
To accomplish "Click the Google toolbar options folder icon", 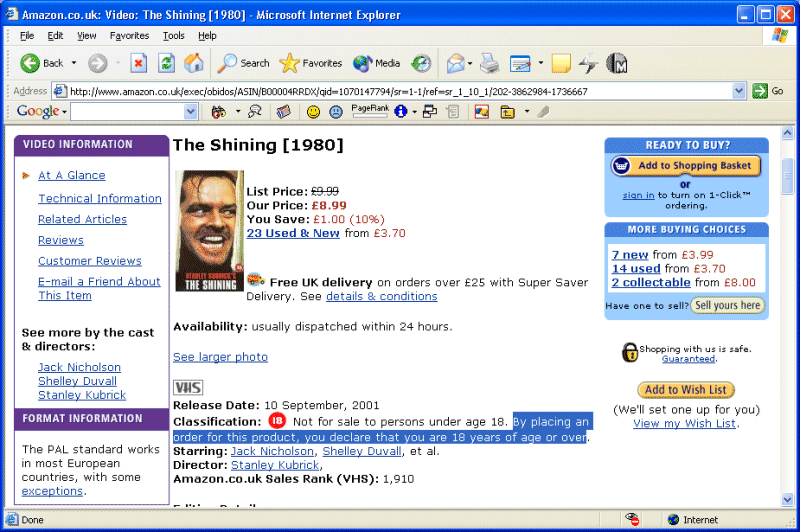I will (x=507, y=112).
